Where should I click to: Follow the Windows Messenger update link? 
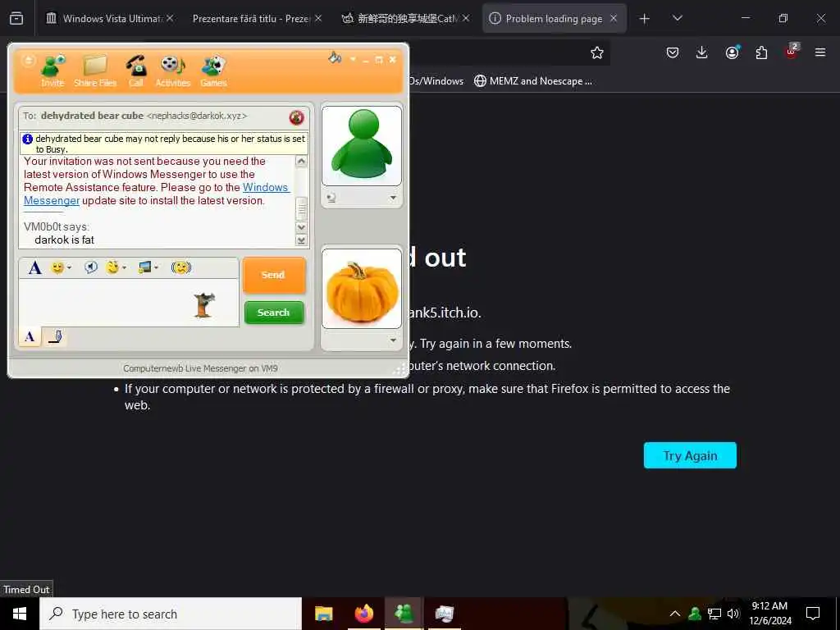tap(157, 194)
